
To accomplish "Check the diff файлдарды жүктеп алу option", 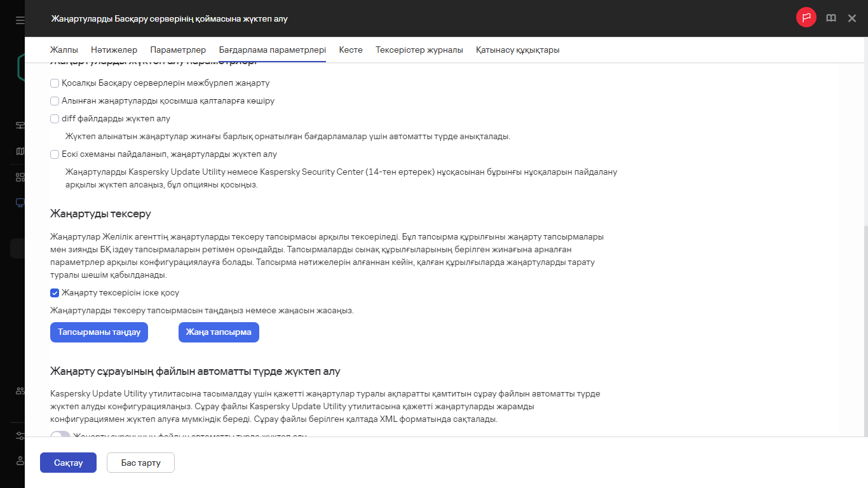I will click(x=55, y=118).
